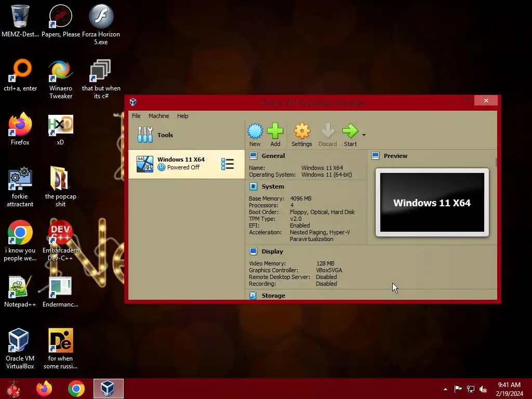Click the Storage section icon
The height and width of the screenshot is (399, 532).
click(253, 295)
